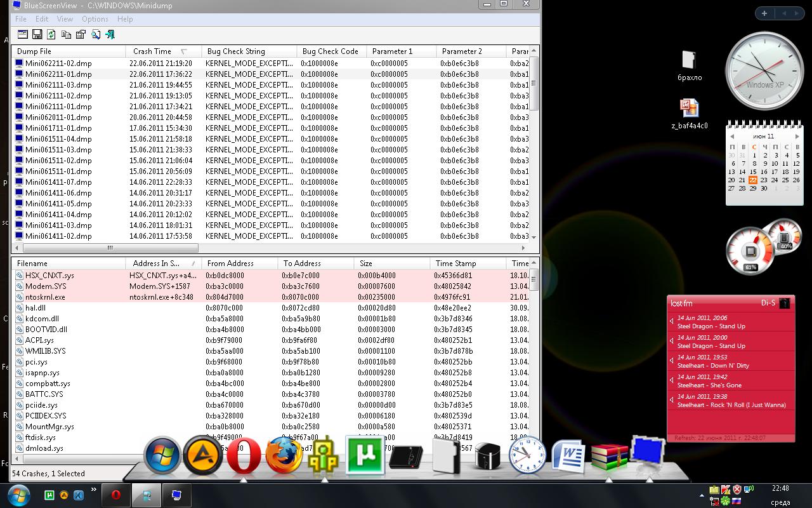
Task: Click the upper pane horizontal scrollbar thumb
Action: tap(110, 248)
